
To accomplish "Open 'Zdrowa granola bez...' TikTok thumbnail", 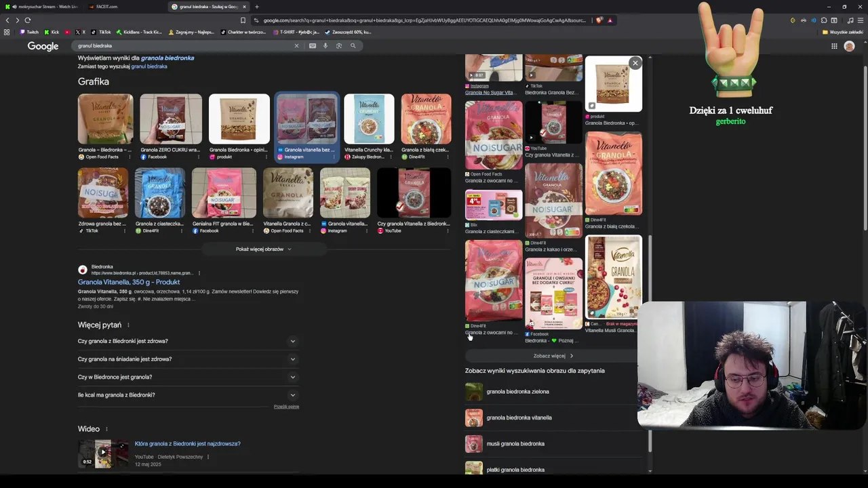I will tap(102, 193).
